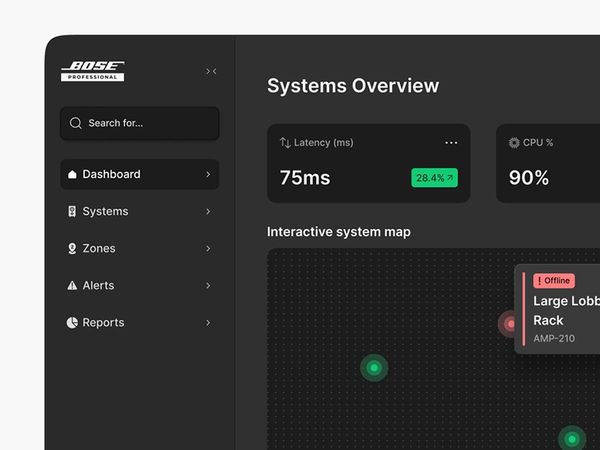Expand the Zones chevron

coord(208,248)
